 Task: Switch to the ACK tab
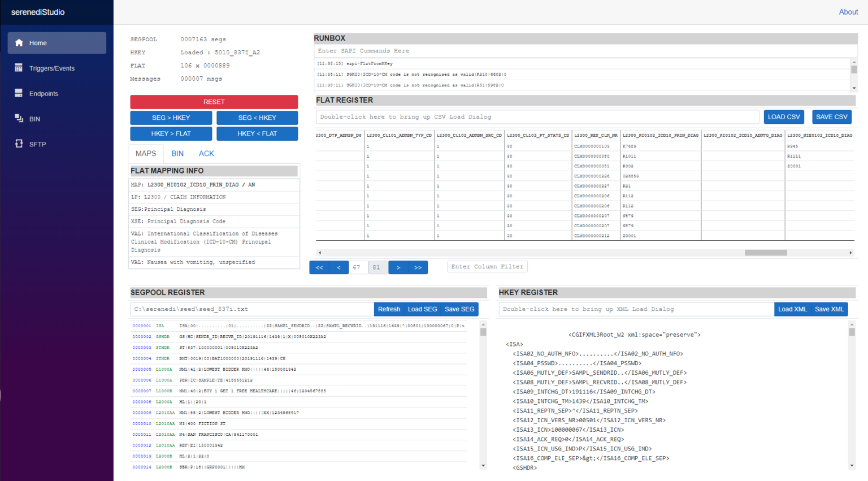[x=206, y=154]
